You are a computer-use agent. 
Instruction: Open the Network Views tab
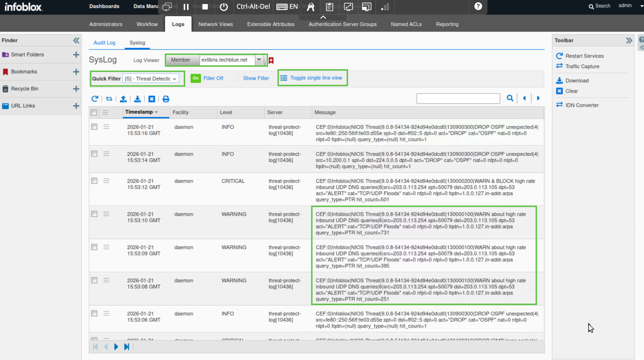click(x=215, y=24)
